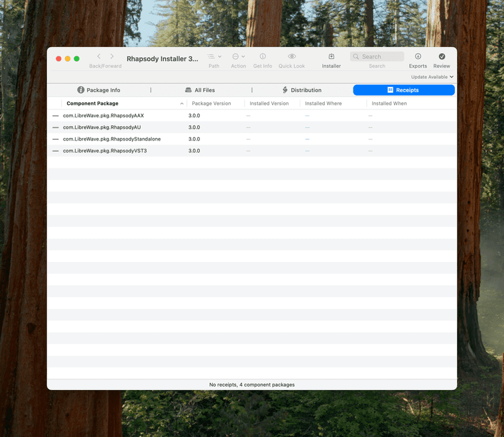
Task: Select com.LibreWave.pkg.RhapsodyAU row
Action: (x=252, y=127)
